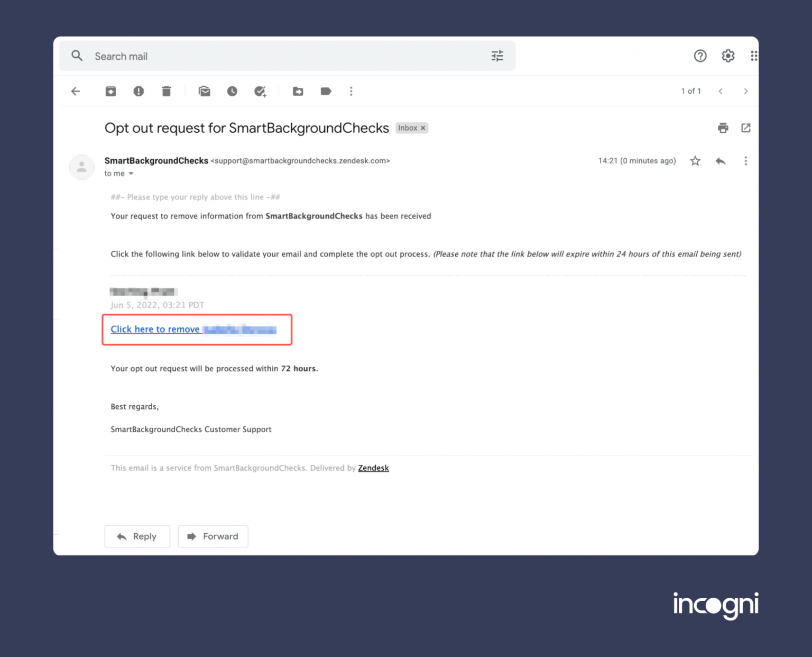Report the email as spam

click(139, 91)
